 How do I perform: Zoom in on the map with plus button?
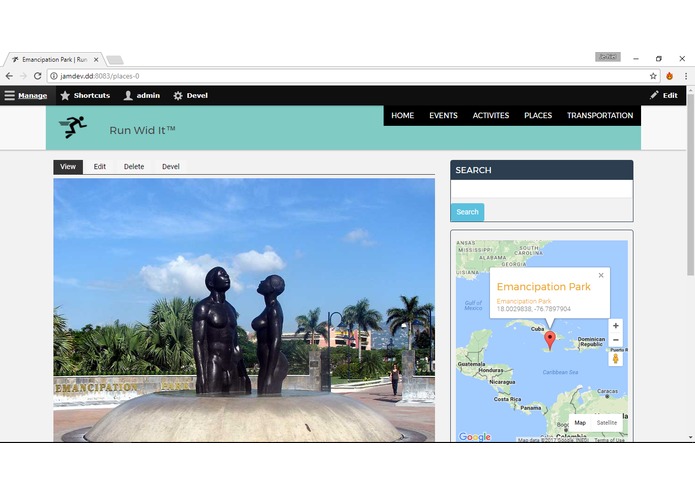[x=616, y=326]
